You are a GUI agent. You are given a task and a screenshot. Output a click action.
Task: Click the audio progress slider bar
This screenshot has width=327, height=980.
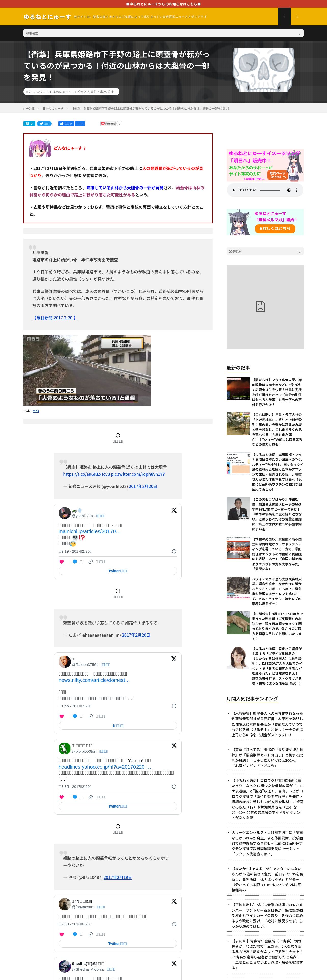(x=270, y=190)
